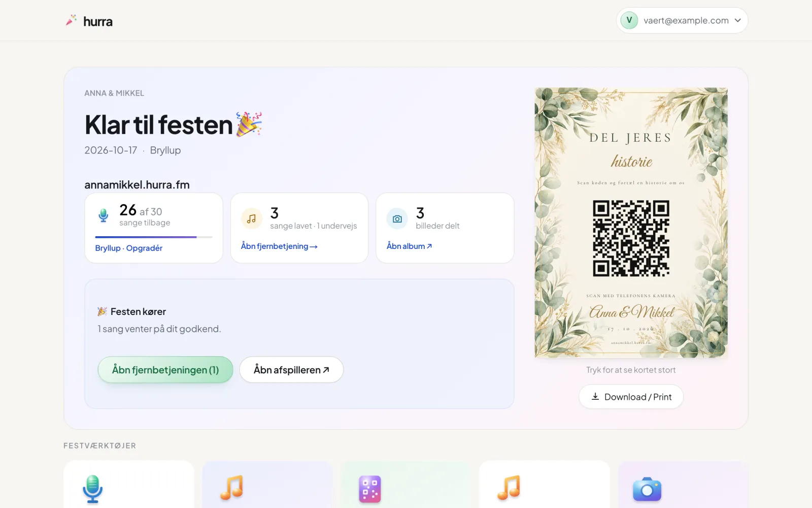Click the second tool card with orange music note
The width and height of the screenshot is (812, 508).
pos(267,484)
